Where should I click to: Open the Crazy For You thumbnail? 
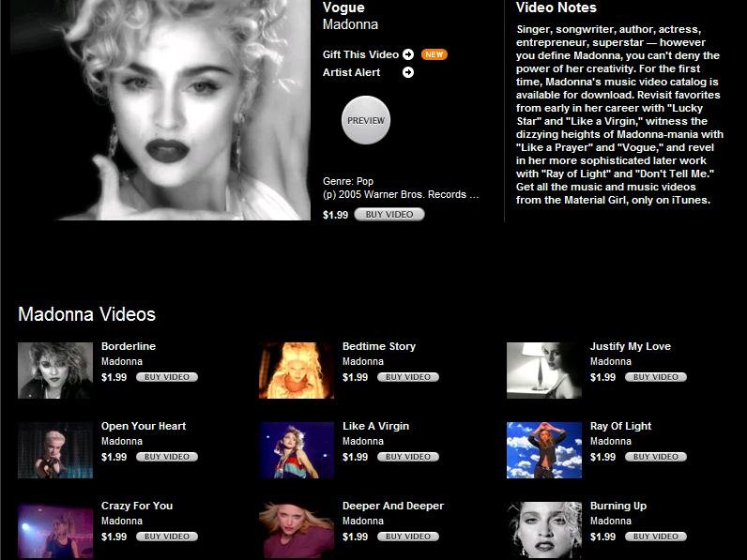click(x=55, y=530)
